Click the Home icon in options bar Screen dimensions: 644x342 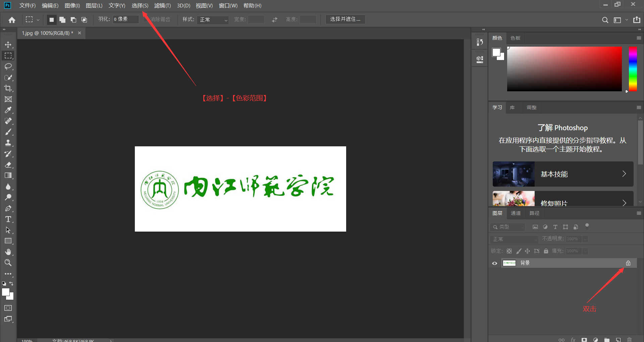(12, 20)
